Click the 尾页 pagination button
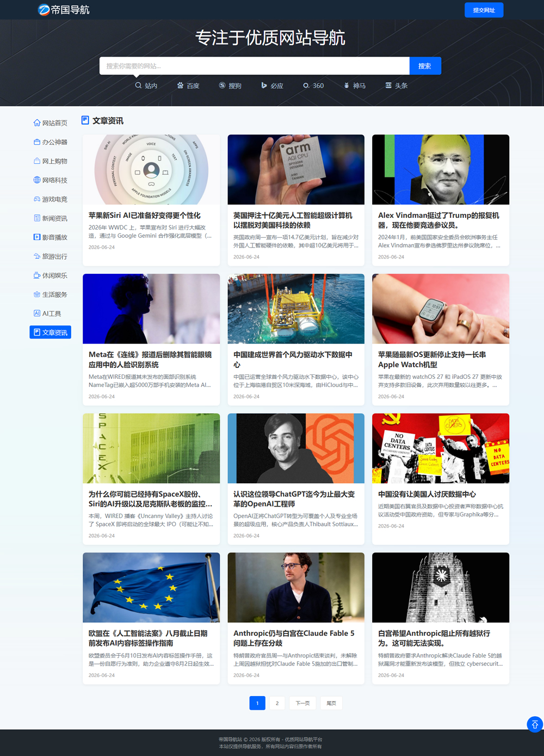 331,703
